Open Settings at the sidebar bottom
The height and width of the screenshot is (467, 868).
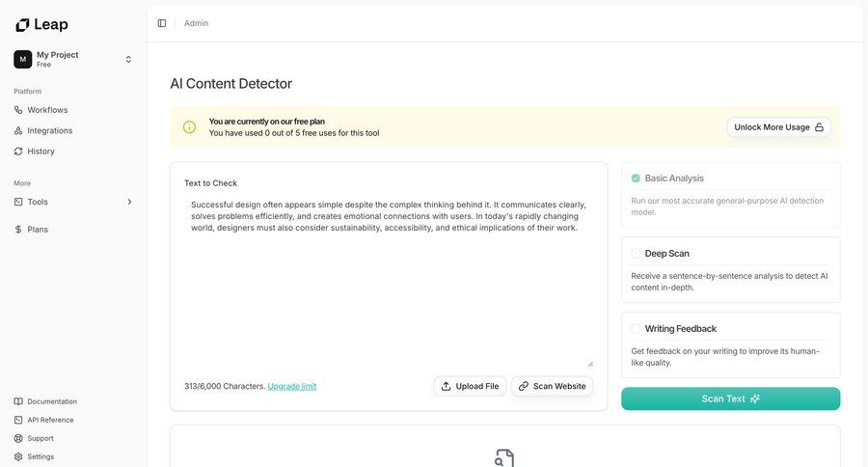tap(41, 456)
